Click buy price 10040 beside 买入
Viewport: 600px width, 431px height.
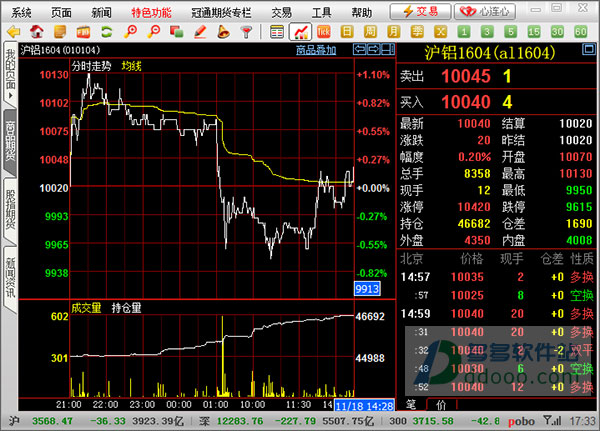[x=466, y=102]
